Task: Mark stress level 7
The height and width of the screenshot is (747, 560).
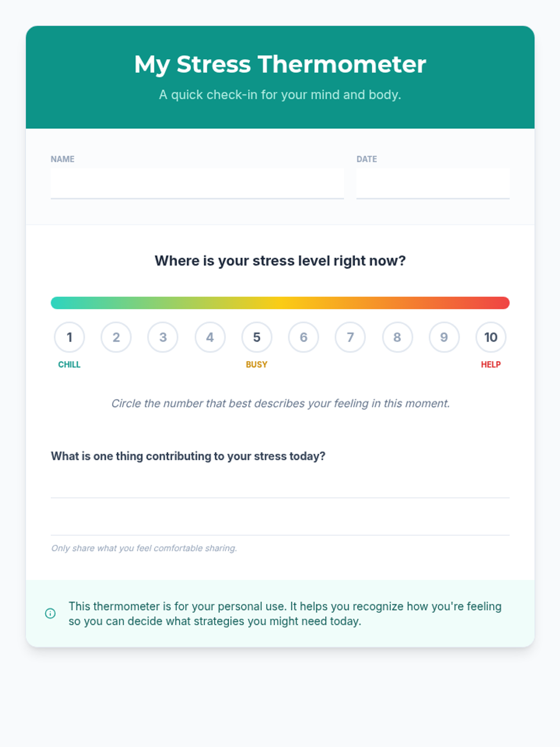Action: click(350, 337)
